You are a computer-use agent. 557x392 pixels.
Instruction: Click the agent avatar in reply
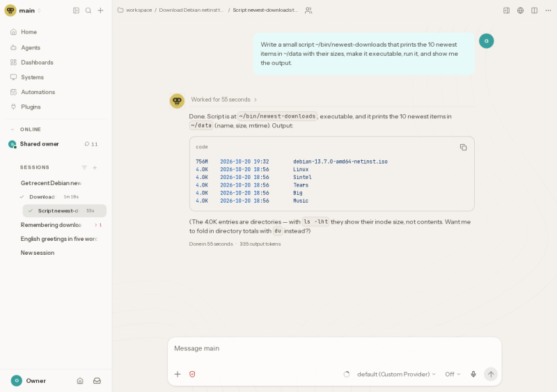[177, 101]
